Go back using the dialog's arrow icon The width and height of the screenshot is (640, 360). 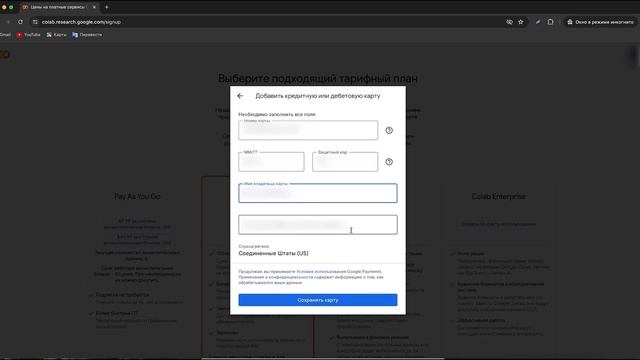click(240, 96)
